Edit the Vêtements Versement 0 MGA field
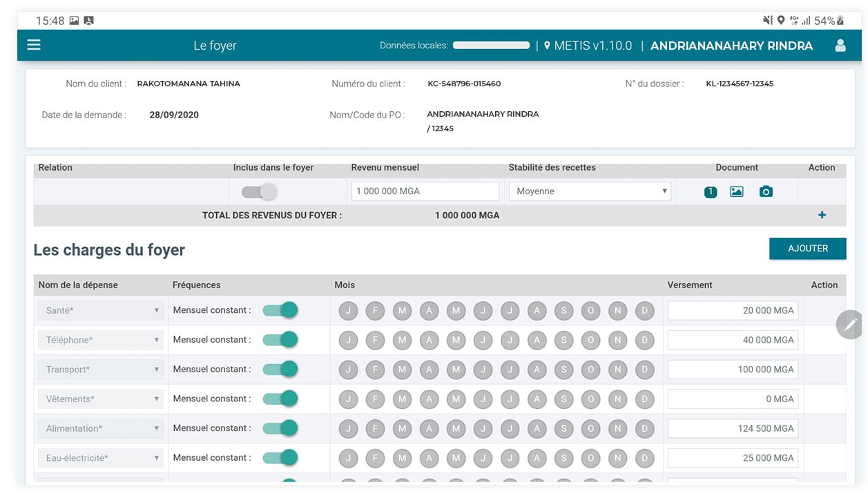This screenshot has width=868, height=496. pos(733,399)
